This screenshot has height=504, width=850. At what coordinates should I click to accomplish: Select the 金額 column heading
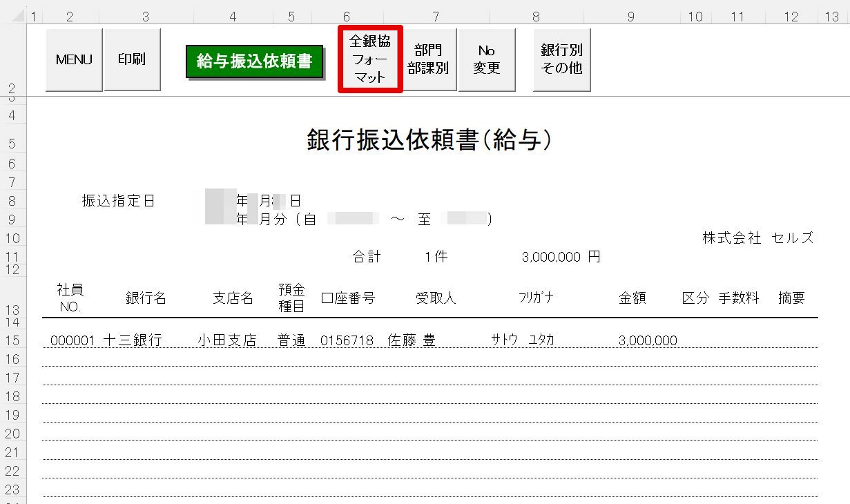(632, 298)
